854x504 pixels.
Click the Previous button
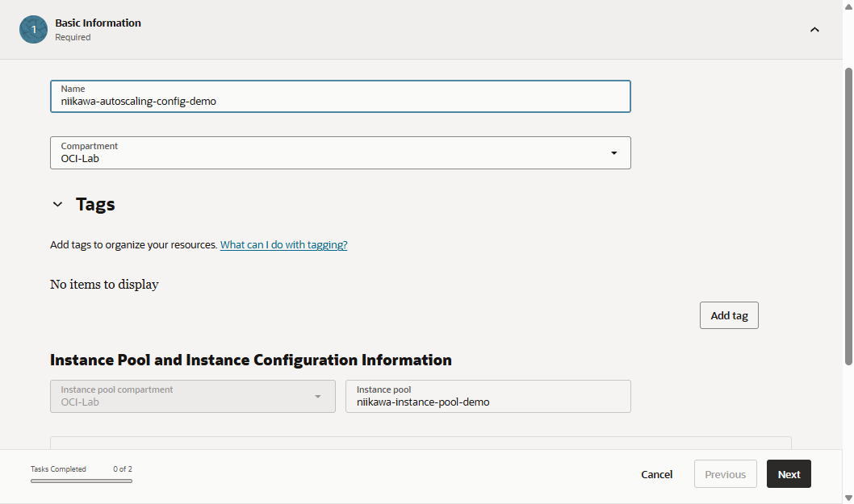725,474
